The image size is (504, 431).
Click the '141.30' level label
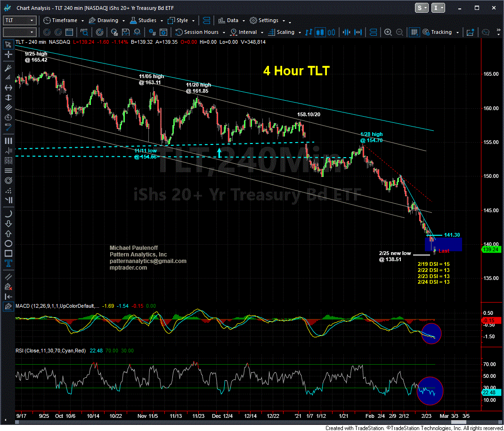coord(452,235)
